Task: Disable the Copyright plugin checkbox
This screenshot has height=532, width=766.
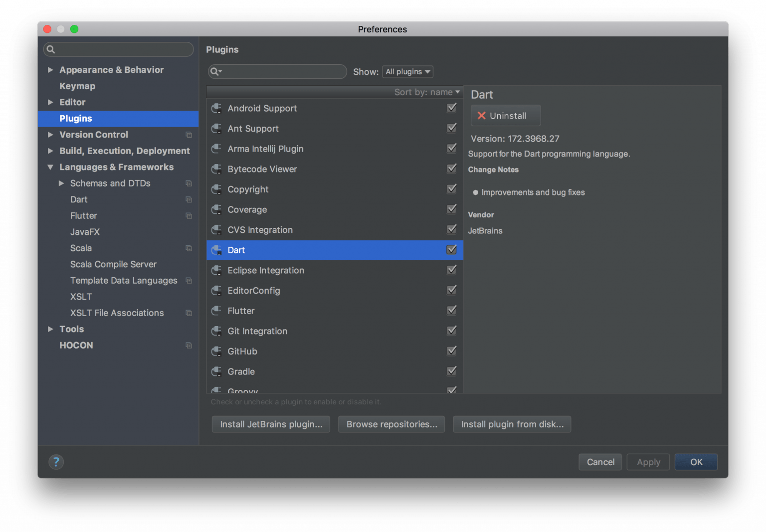Action: (x=452, y=189)
